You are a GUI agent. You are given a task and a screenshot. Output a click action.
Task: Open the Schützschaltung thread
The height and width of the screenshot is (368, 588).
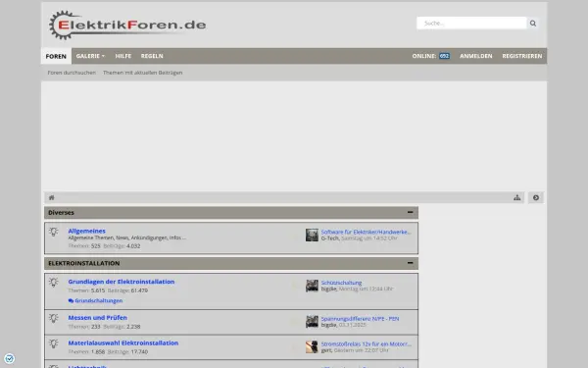tap(341, 283)
